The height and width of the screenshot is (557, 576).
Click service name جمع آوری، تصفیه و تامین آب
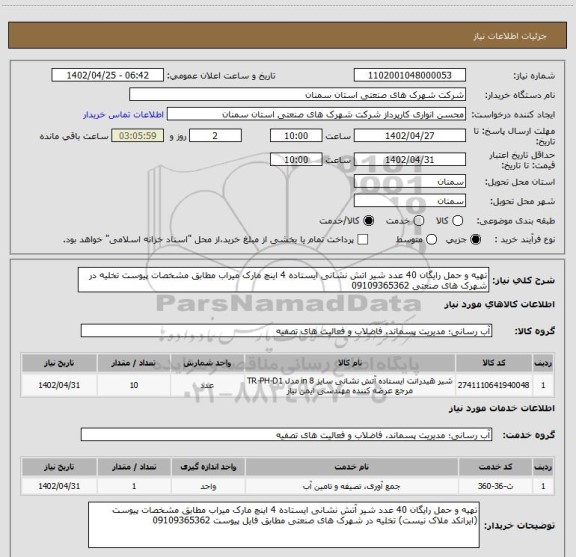coord(352,486)
